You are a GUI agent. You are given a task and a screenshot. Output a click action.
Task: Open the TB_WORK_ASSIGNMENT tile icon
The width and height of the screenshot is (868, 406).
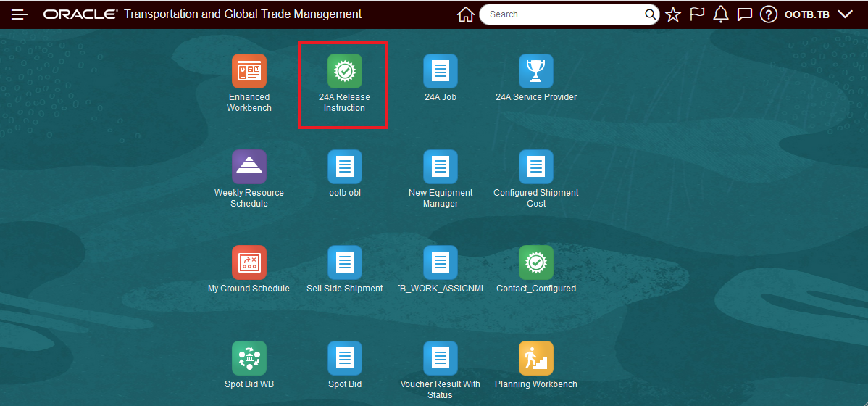pyautogui.click(x=440, y=262)
